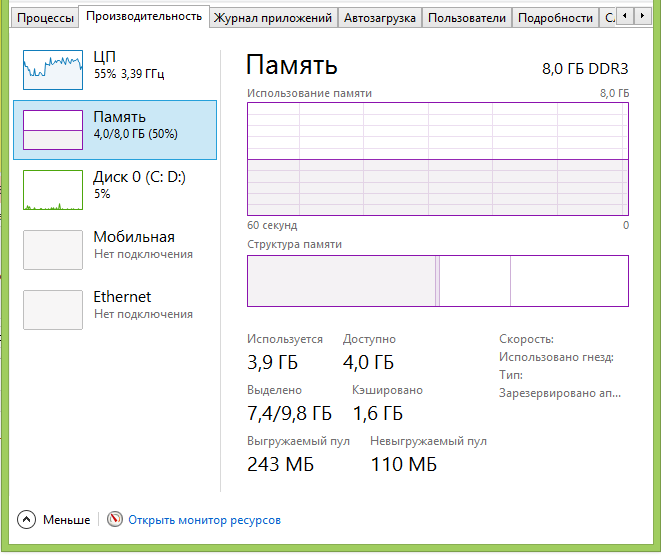
Task: Click the Использовано гнезд: label
Action: tap(556, 357)
